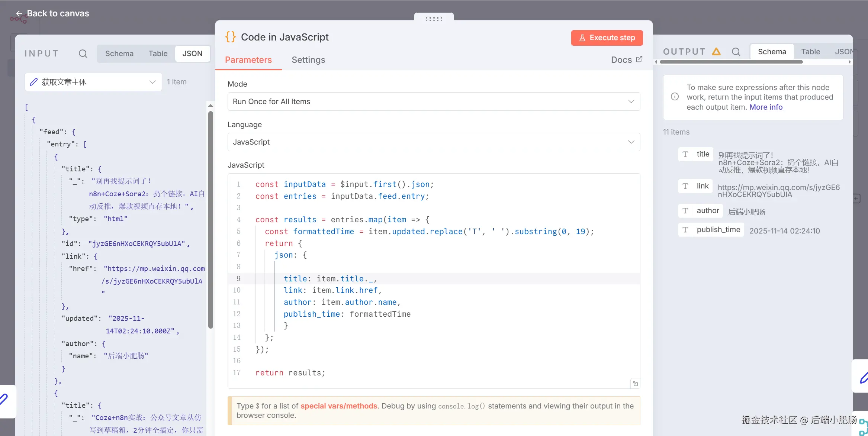The width and height of the screenshot is (868, 436).
Task: Open the Settings tab
Action: click(308, 60)
